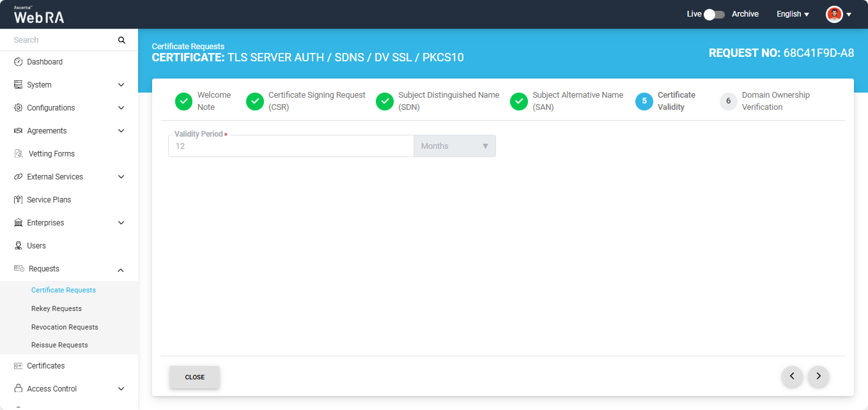Screen dimensions: 868x410
Task: Toggle the Live/Archive switch
Action: coord(713,14)
